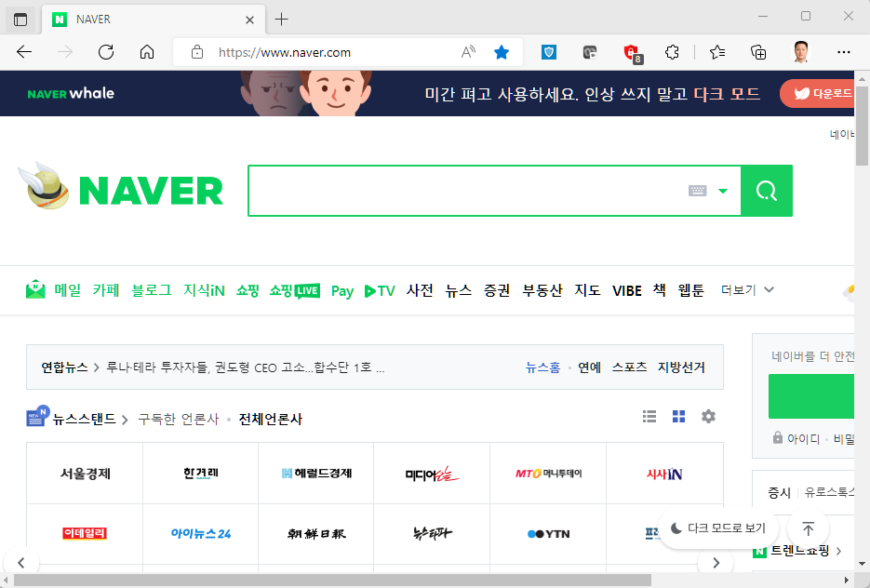Viewport: 870px width, 588px height.
Task: Open 쇼핑 service link
Action: coord(248,290)
